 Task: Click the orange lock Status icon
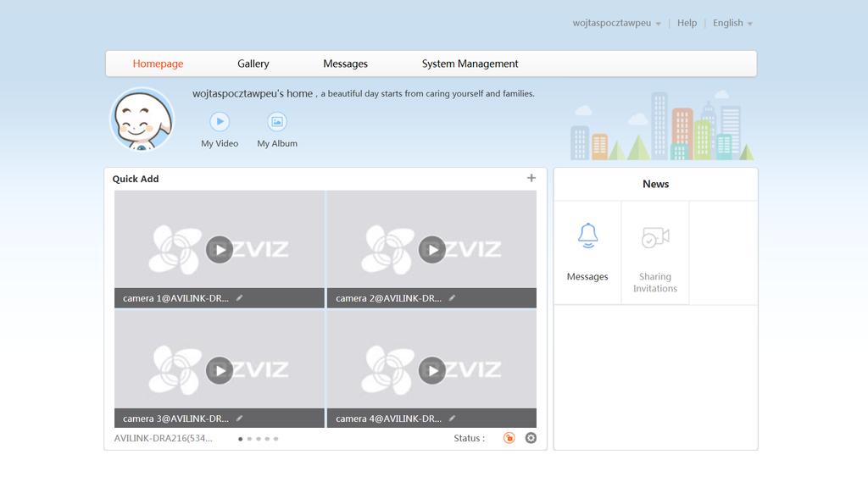509,438
